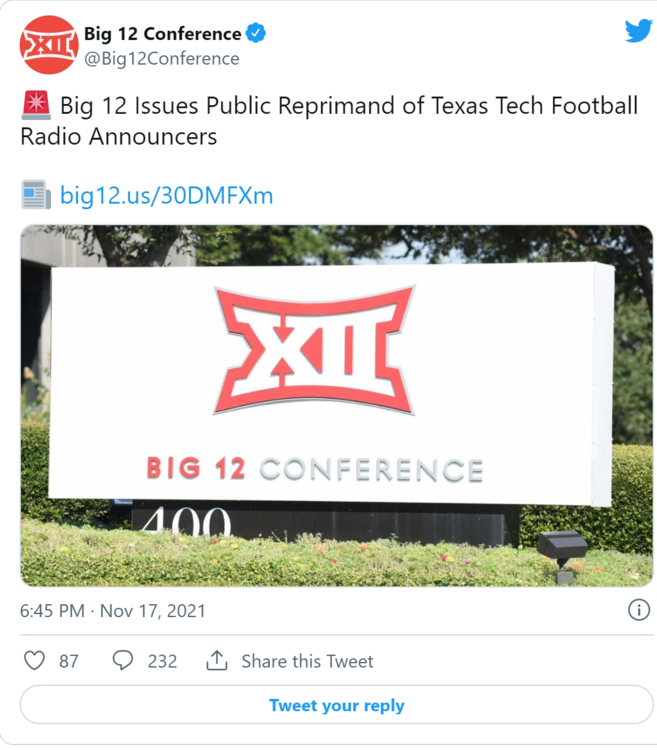Click the Big 12 Conference display name
The image size is (657, 750).
tap(162, 33)
